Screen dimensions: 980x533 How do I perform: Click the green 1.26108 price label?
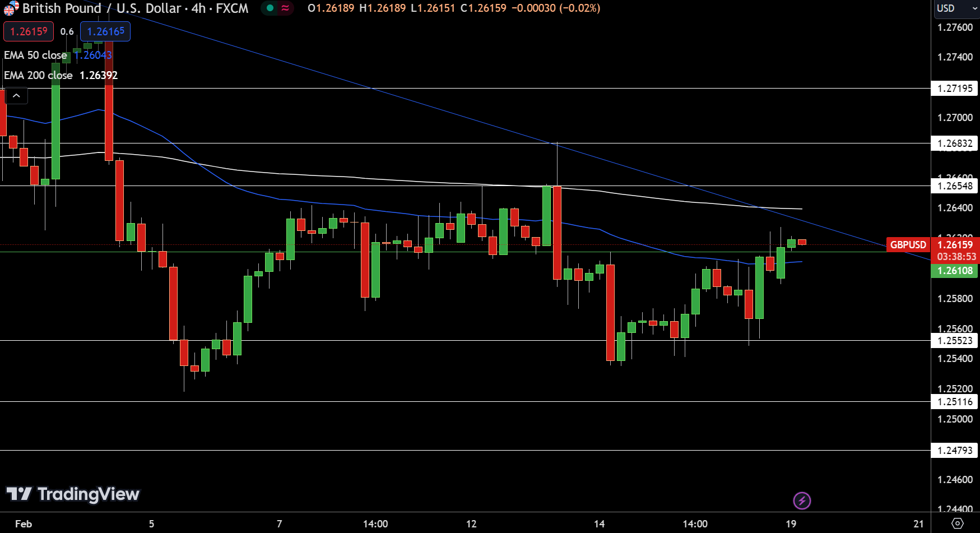pyautogui.click(x=955, y=271)
